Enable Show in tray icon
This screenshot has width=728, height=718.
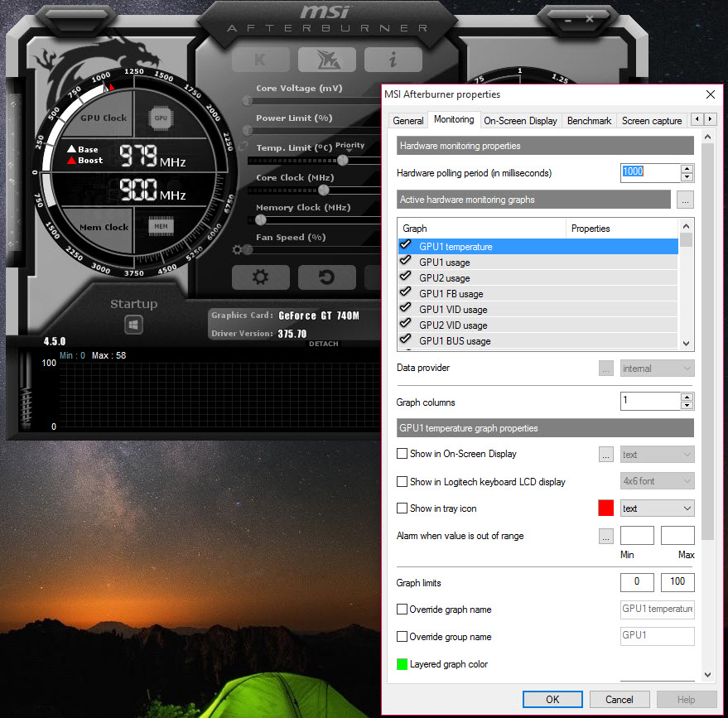coord(402,508)
